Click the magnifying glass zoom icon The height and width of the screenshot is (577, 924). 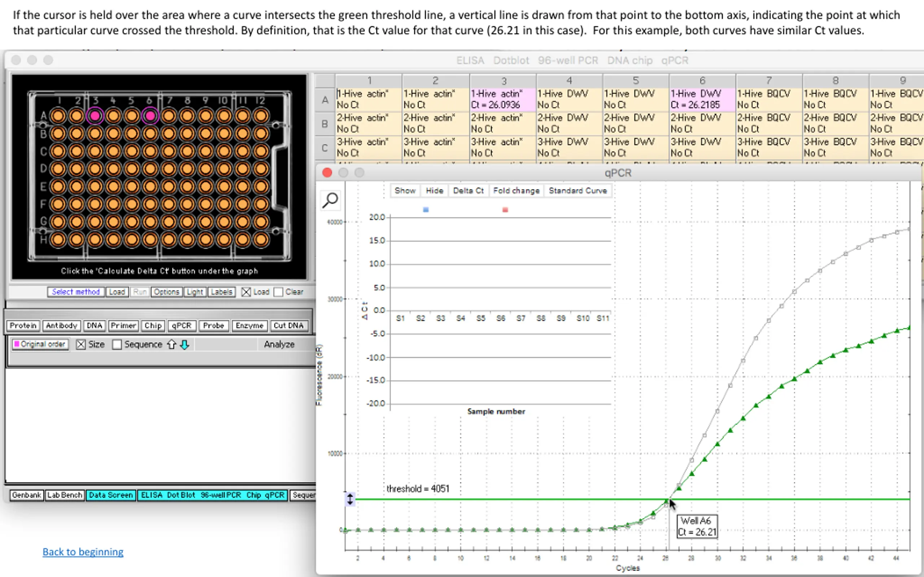coord(330,199)
